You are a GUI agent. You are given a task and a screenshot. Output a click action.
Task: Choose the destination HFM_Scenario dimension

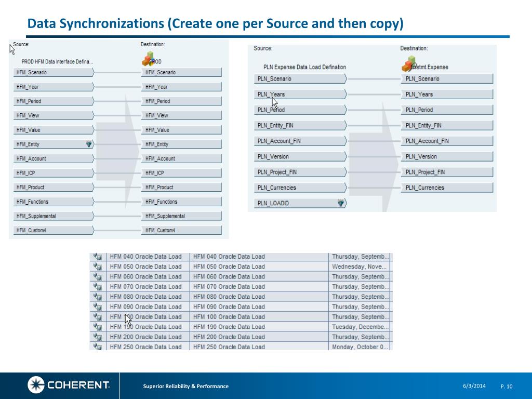(181, 72)
